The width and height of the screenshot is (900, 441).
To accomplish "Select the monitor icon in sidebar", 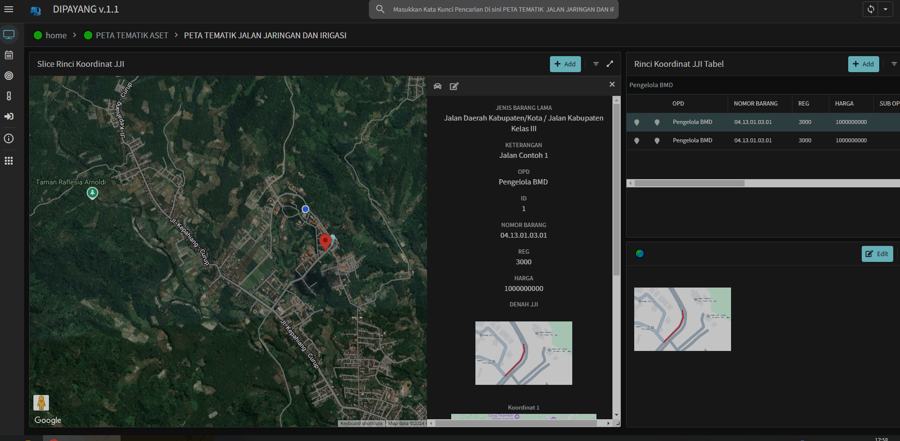I will (9, 34).
